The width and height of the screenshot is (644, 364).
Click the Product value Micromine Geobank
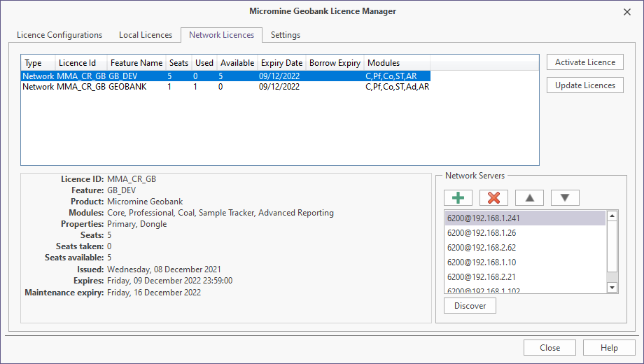[145, 202]
